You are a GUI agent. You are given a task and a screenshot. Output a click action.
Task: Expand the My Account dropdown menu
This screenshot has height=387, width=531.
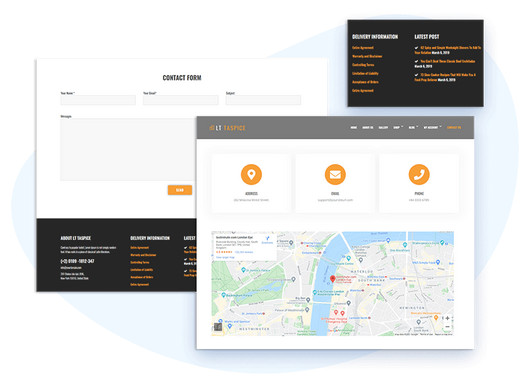pos(432,128)
